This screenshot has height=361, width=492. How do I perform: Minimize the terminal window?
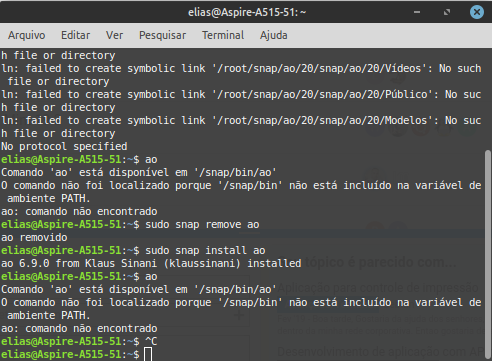tap(417, 12)
